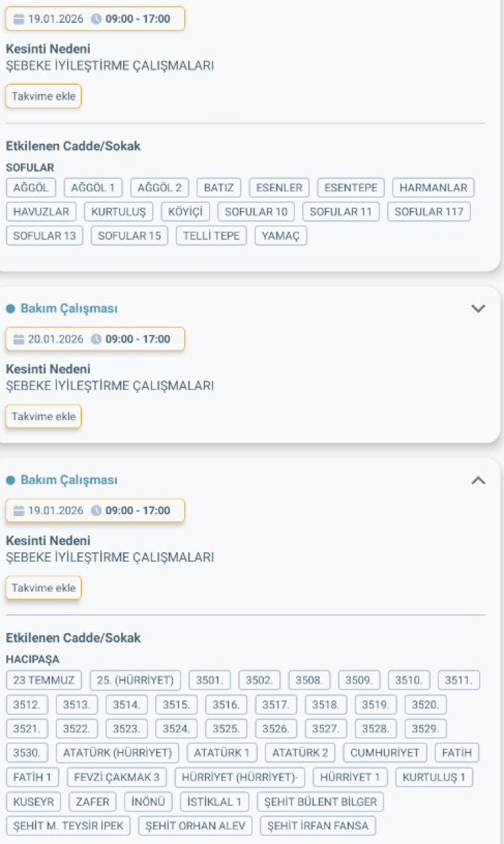Screen dimensions: 504x844
Task: Collapse the HACIPAŞA outage card chevron
Action: [478, 480]
